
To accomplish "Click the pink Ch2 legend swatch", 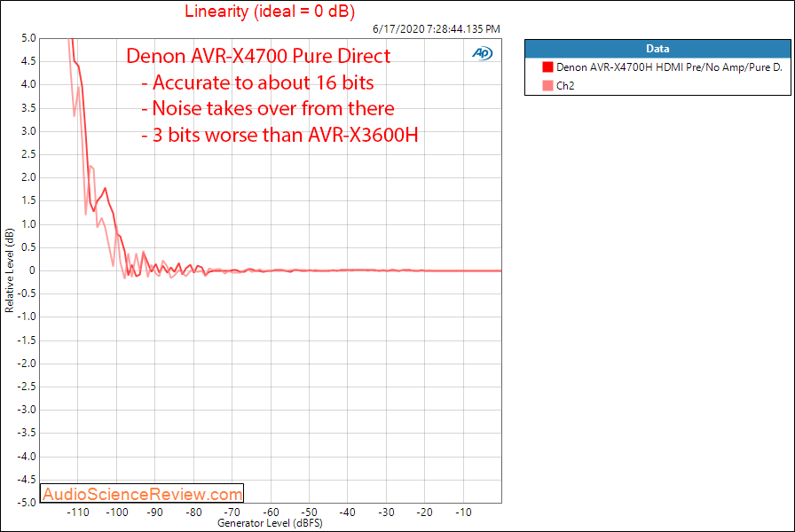I will (x=547, y=86).
